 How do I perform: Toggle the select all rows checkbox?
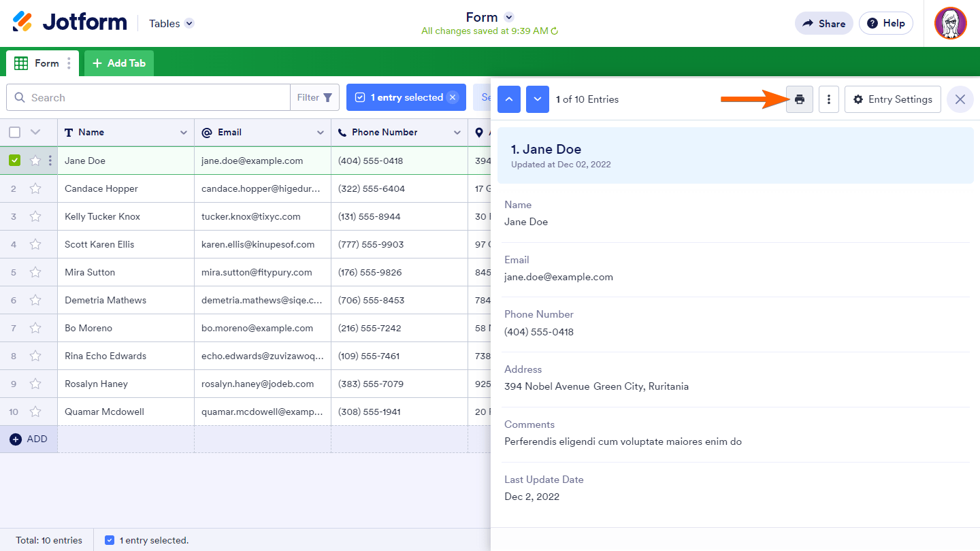tap(15, 132)
